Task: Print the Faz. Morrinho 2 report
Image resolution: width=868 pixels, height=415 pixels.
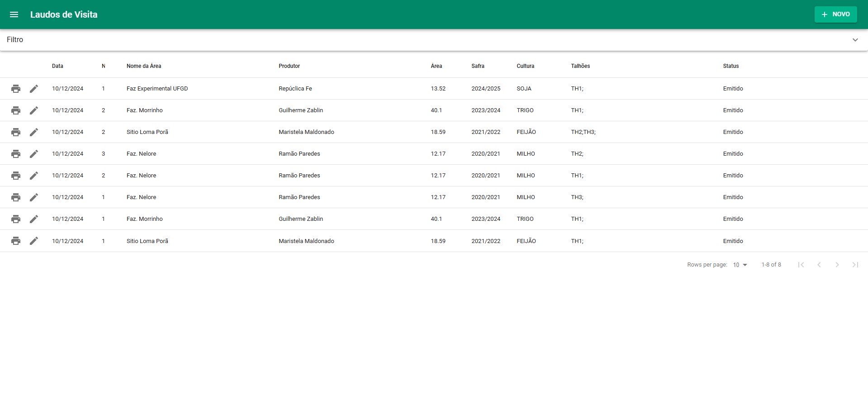Action: point(16,110)
